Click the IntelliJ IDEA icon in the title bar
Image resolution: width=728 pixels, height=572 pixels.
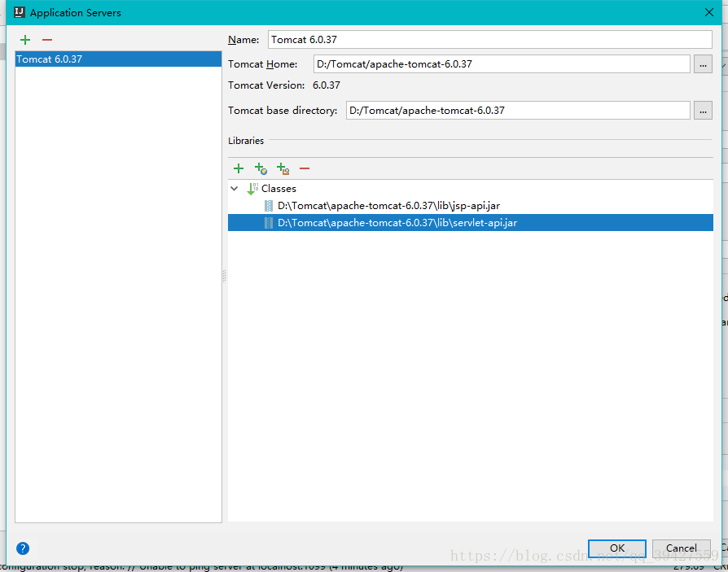pyautogui.click(x=19, y=12)
